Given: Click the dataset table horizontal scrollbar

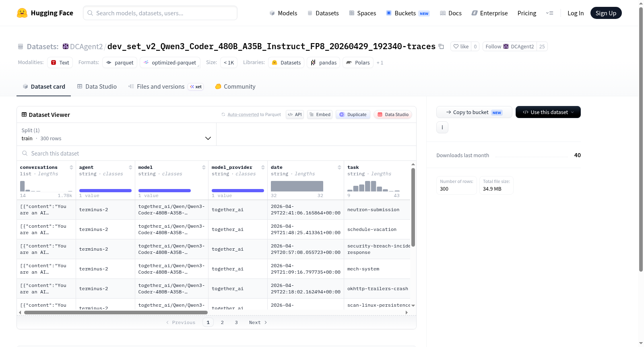Looking at the screenshot, I should pyautogui.click(x=116, y=312).
